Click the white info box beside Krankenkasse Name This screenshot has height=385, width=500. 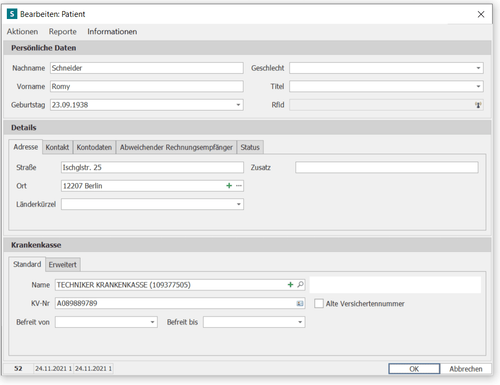click(x=395, y=285)
